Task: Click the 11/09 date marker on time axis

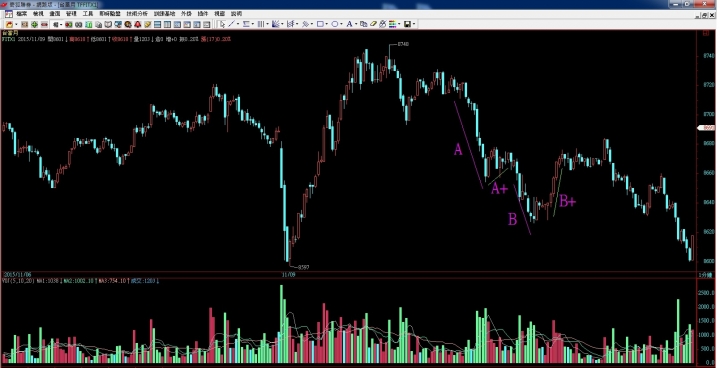Action: [288, 274]
